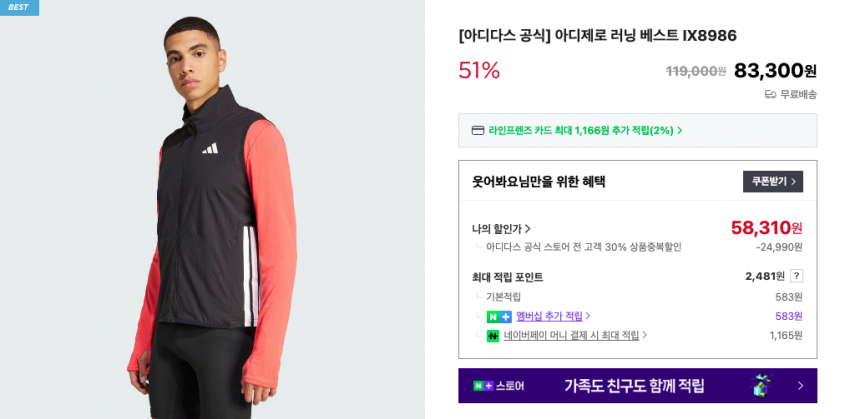
Task: Click the BEST badge on product image
Action: 19,8
